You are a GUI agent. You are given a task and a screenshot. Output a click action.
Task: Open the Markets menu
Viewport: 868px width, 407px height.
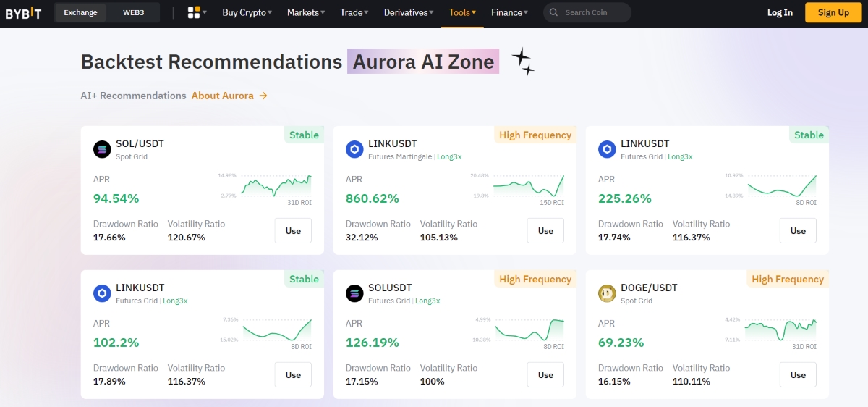[305, 12]
